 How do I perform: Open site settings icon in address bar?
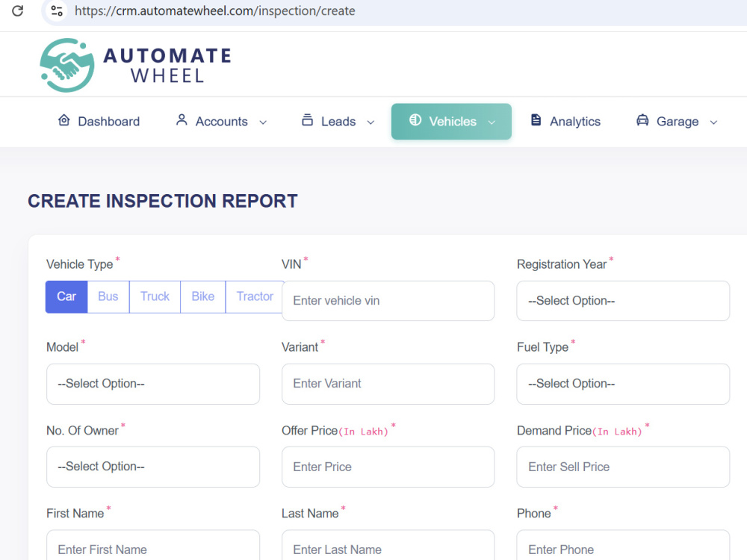point(57,10)
